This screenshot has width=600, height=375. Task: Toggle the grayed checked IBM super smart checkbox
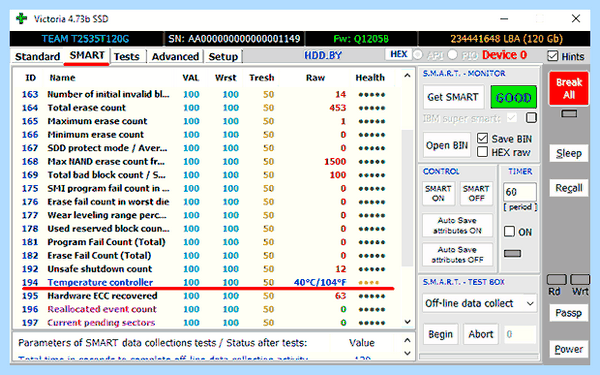[511, 118]
